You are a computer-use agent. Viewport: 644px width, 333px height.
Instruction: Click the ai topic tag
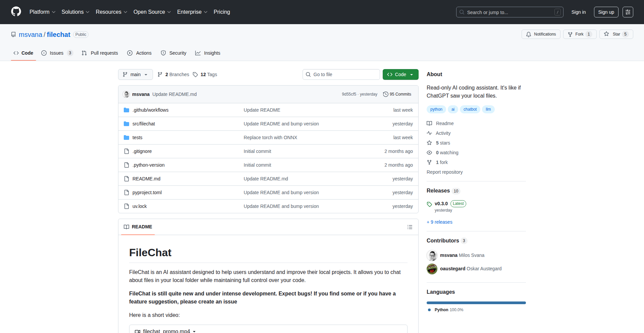(453, 109)
